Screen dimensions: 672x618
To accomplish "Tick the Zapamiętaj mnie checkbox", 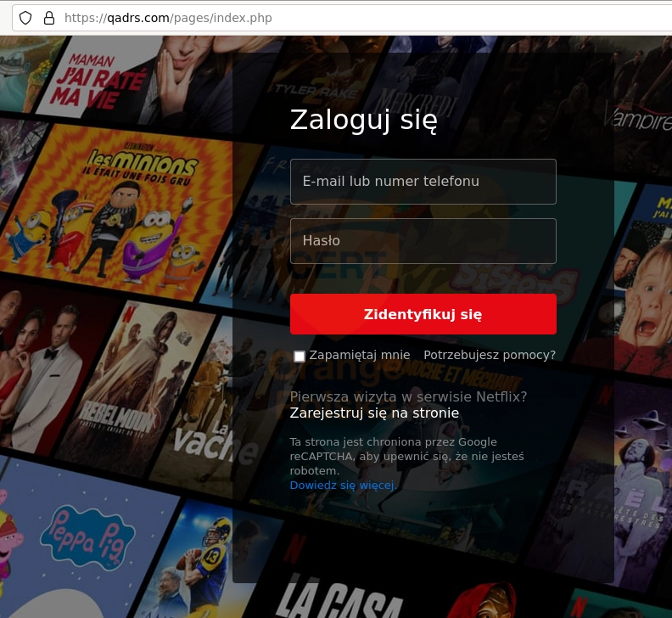I will coord(300,356).
